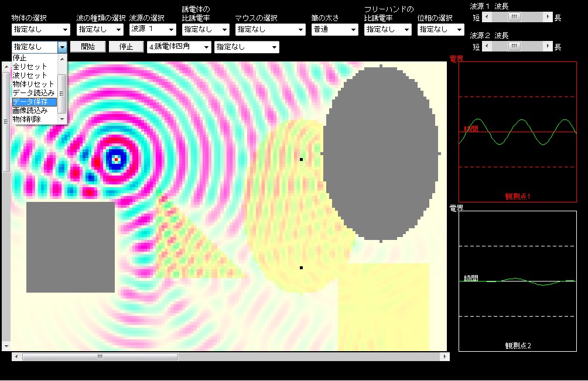
Task: Click canvas horizontal scrollbar right arrow
Action: 445,356
